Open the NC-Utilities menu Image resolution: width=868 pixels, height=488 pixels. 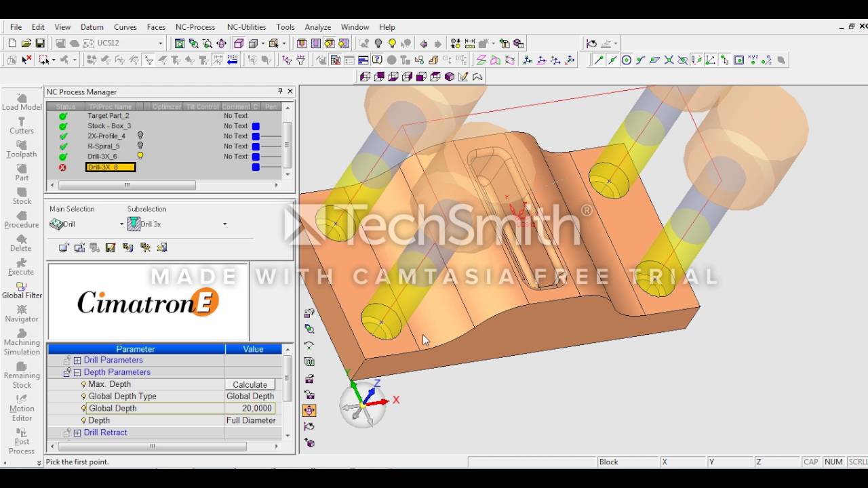point(246,27)
